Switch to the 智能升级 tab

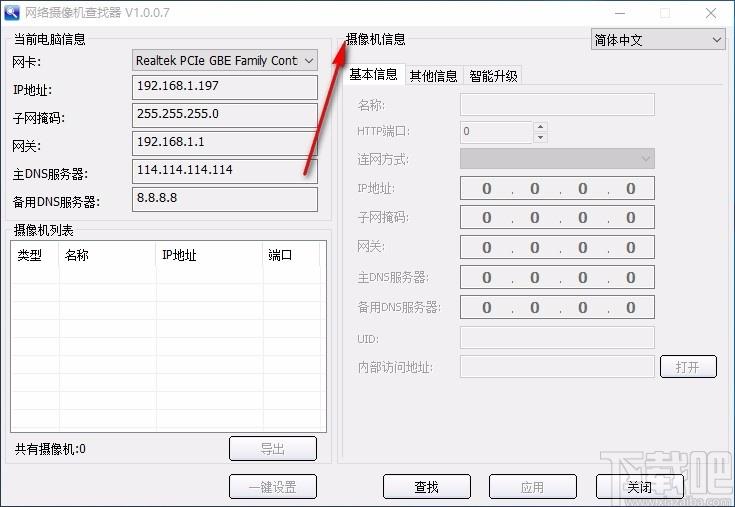click(493, 75)
